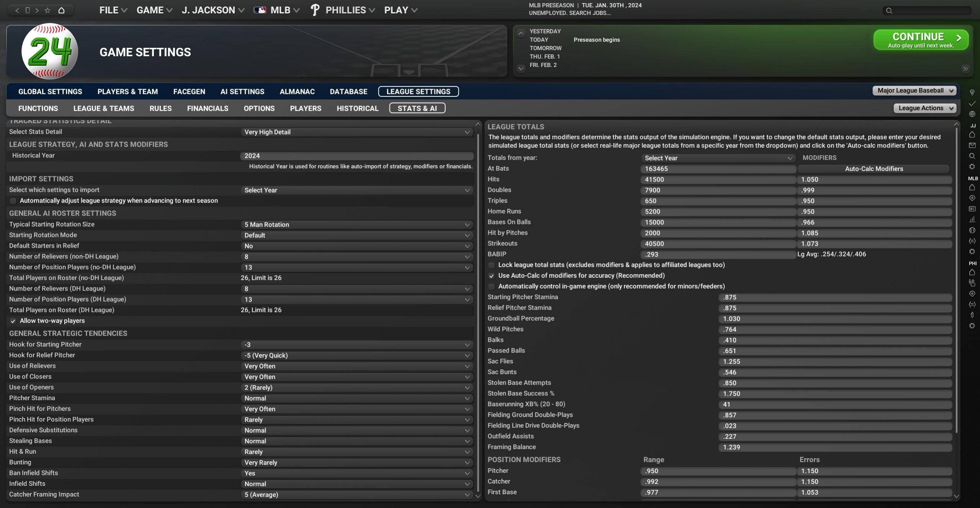Expand the Totals from year dropdown

(718, 158)
